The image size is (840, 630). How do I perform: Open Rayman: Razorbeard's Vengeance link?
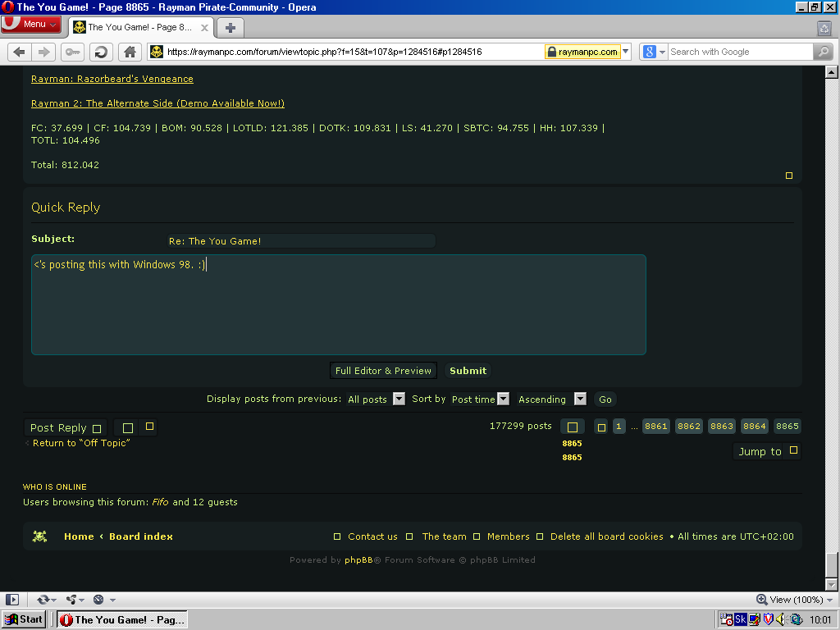(112, 79)
